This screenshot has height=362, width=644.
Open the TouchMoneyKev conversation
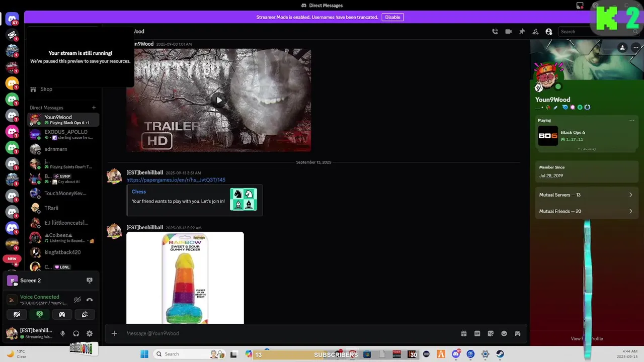63,193
